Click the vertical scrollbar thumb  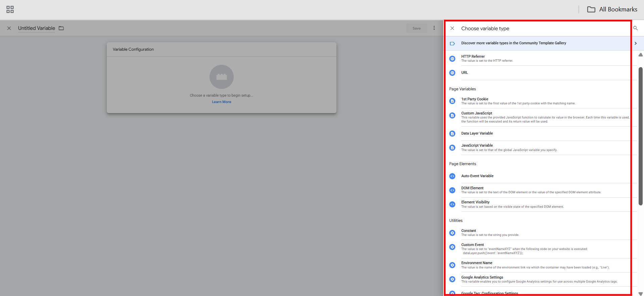[641, 136]
